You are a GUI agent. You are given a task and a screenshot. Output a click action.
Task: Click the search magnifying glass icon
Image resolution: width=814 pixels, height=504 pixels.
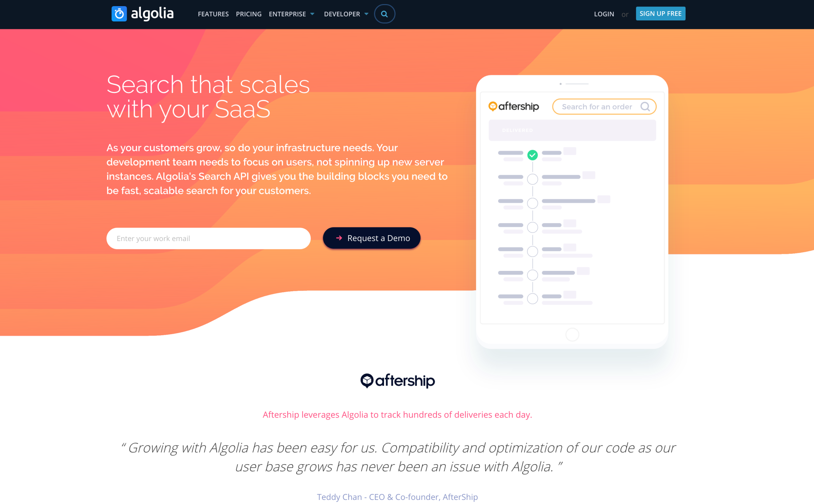384,14
